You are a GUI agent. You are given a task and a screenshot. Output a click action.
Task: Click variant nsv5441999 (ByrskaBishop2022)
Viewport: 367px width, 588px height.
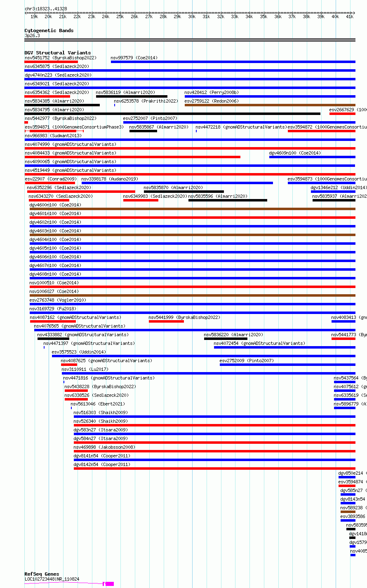pos(166,321)
